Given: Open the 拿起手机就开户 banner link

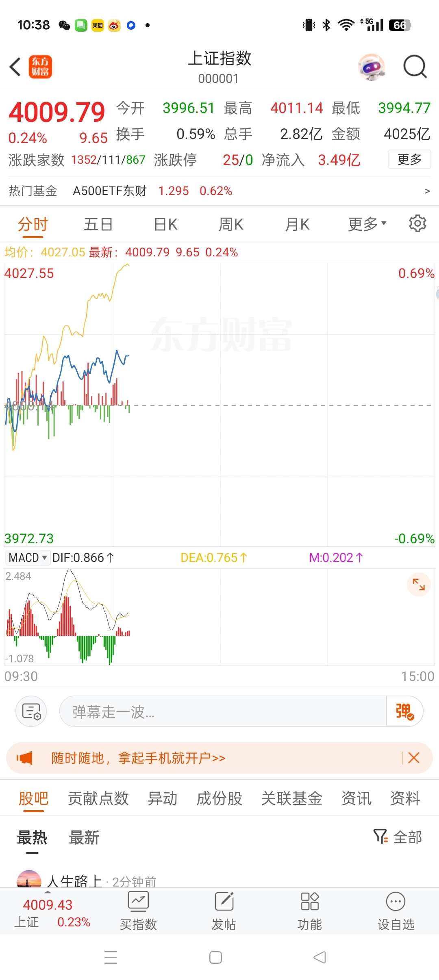Looking at the screenshot, I should (x=138, y=758).
